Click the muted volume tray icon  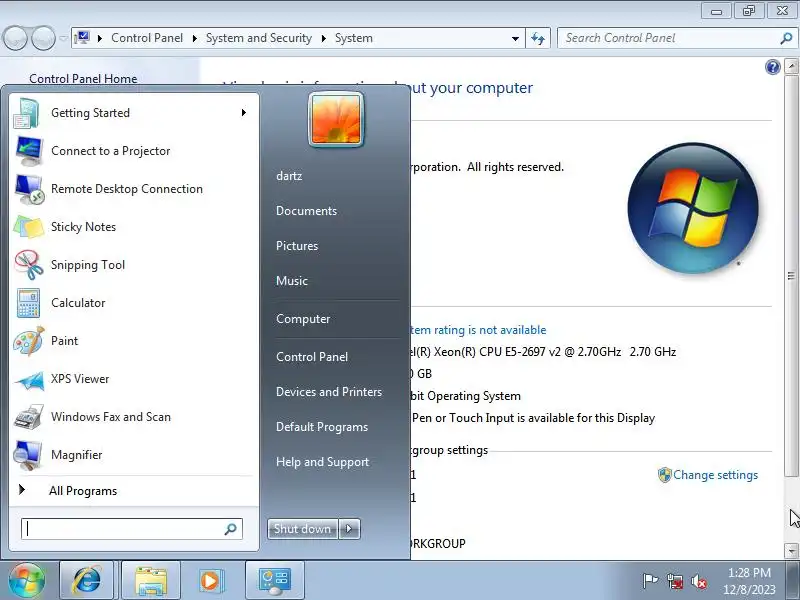(698, 581)
